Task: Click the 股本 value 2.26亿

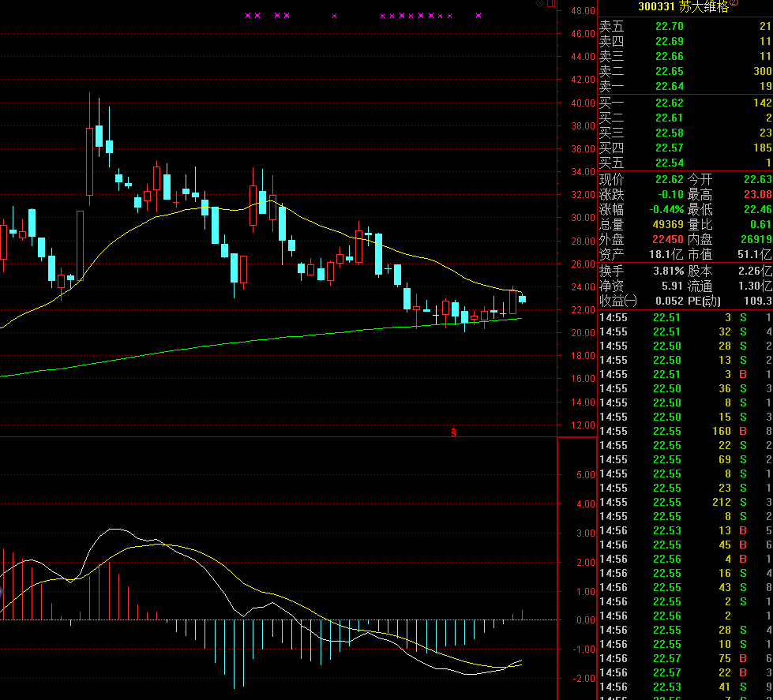Action: [755, 271]
